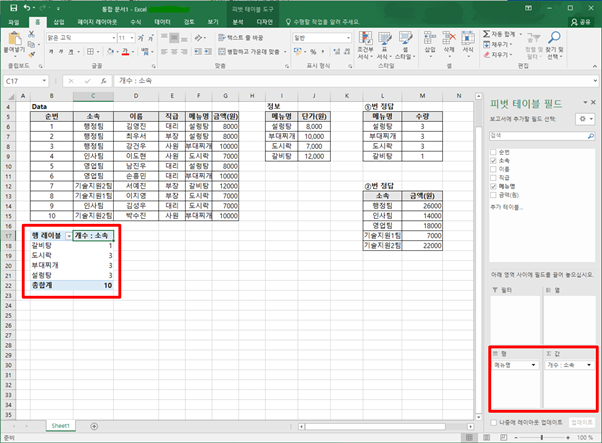Activate the format painter brush
Viewport: 602px width, 443px height.
click(31, 55)
